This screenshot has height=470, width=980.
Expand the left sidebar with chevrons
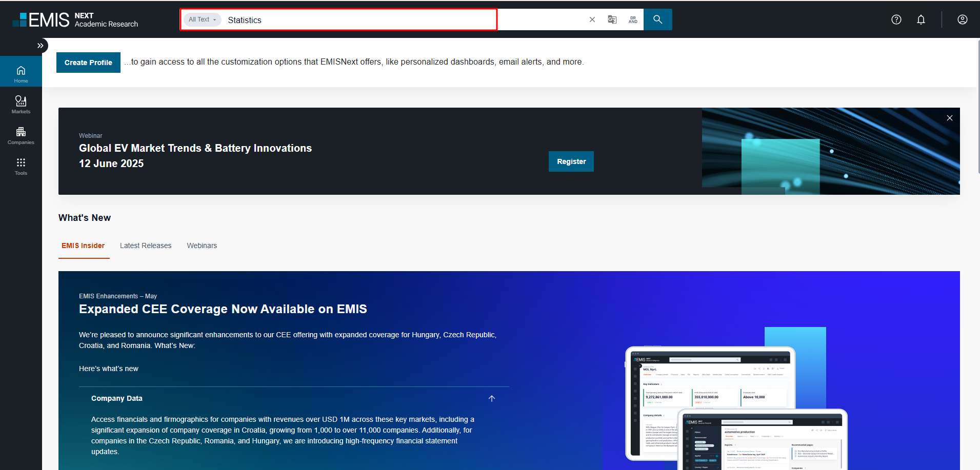pos(40,46)
